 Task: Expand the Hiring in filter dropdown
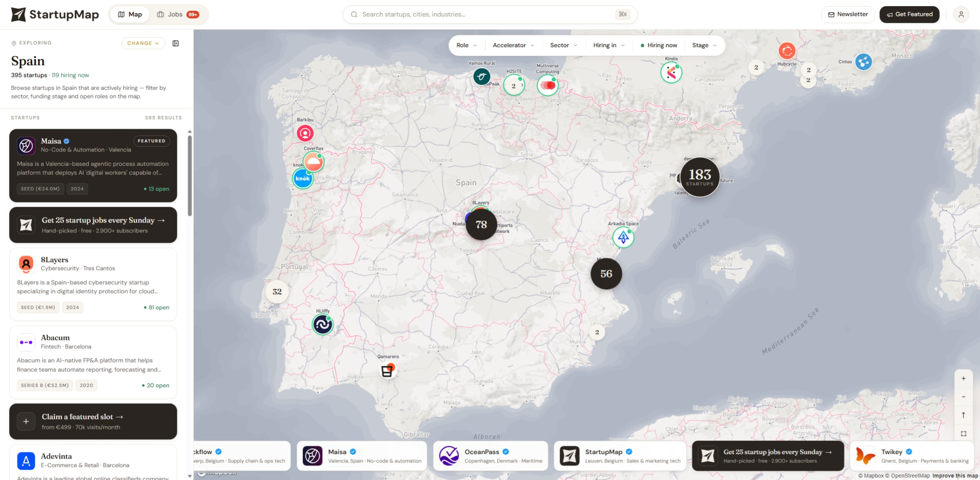click(x=609, y=45)
